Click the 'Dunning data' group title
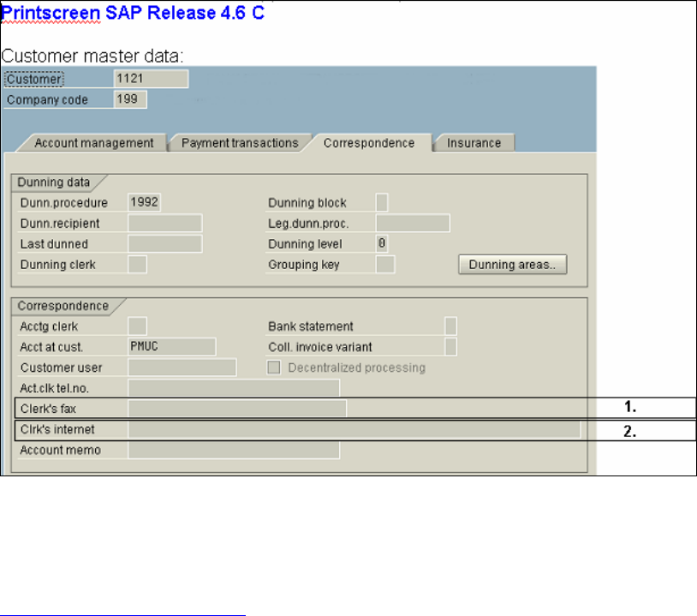The image size is (697, 616). 53,182
